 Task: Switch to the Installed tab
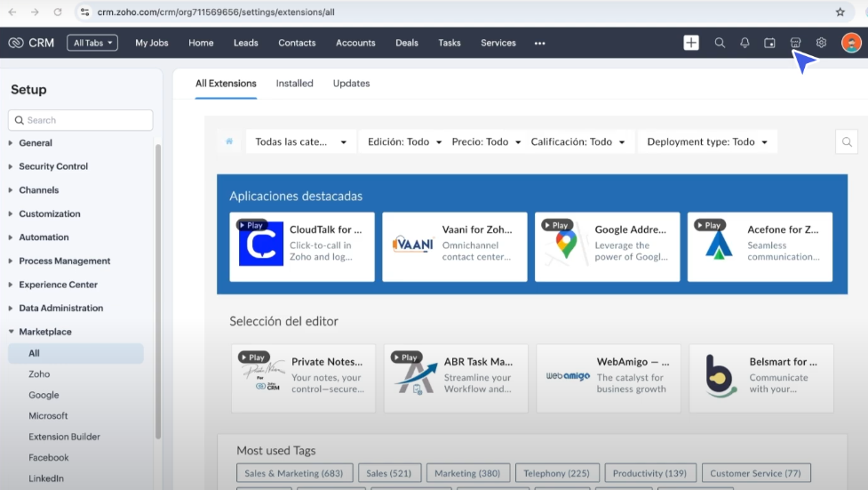[x=294, y=83]
